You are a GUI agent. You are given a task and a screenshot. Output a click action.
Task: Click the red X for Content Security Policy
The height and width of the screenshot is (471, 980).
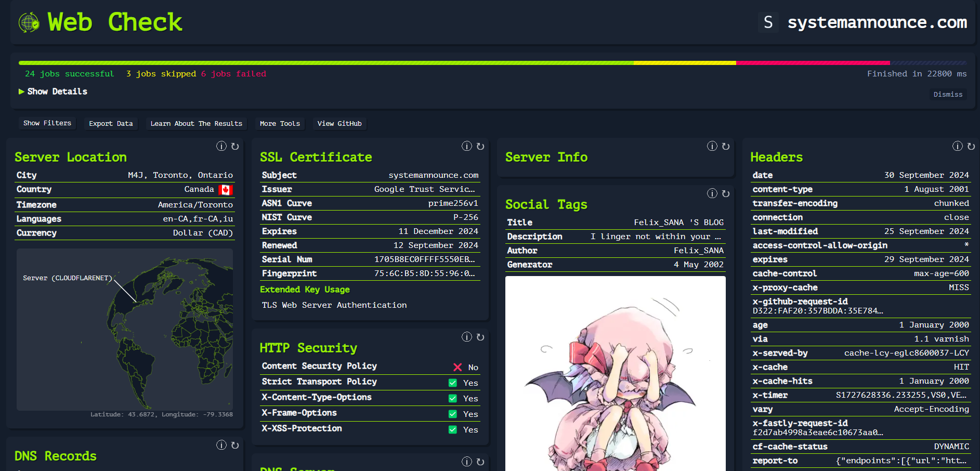tap(458, 367)
